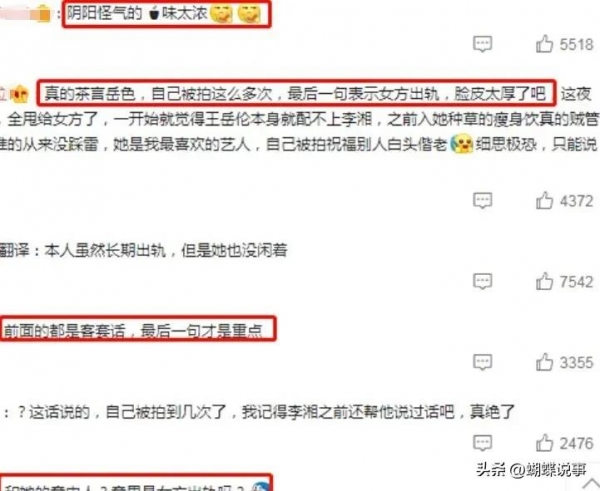Screen dimensions: 600x491
Task: Click the scroll-up chevron at bottom right
Action: pos(591,483)
